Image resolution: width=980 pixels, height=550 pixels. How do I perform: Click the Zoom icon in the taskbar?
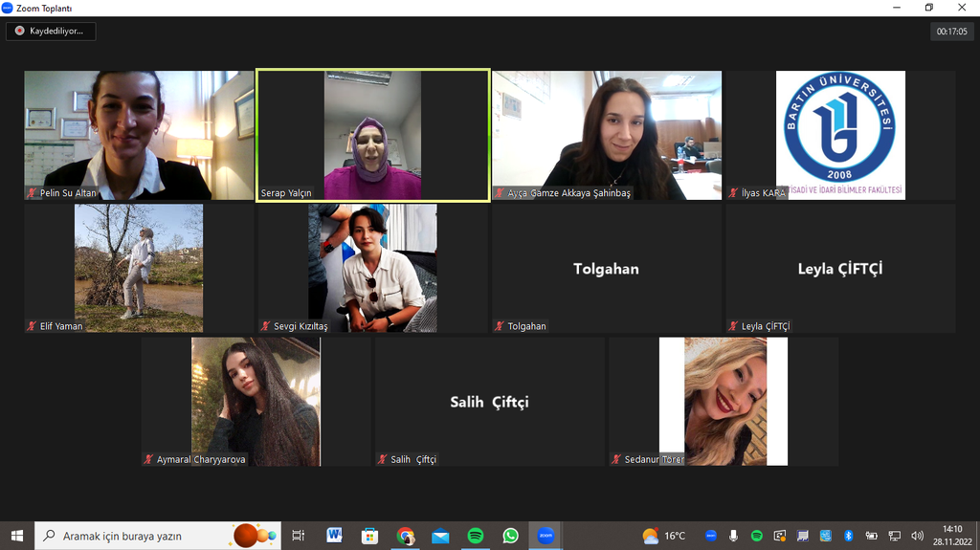[546, 536]
